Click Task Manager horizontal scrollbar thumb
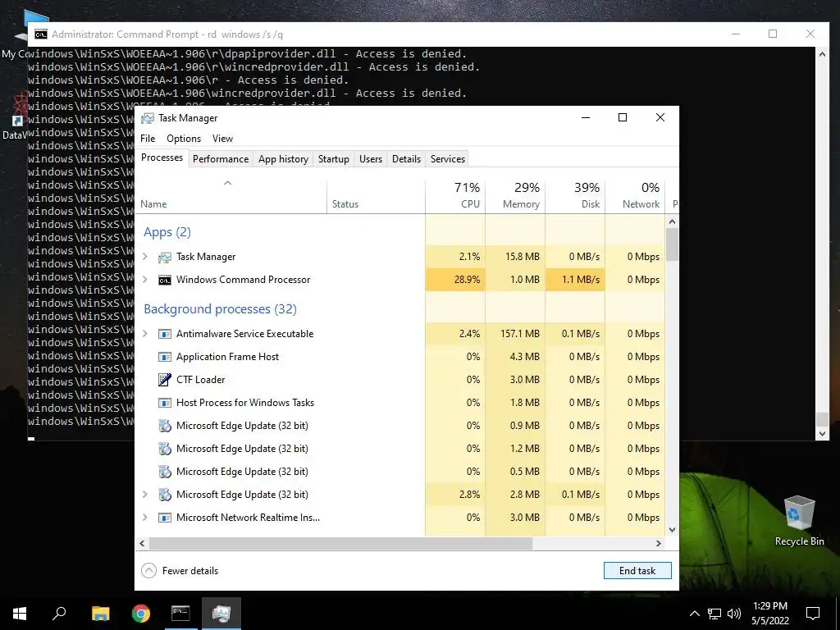The height and width of the screenshot is (630, 840). click(x=340, y=543)
